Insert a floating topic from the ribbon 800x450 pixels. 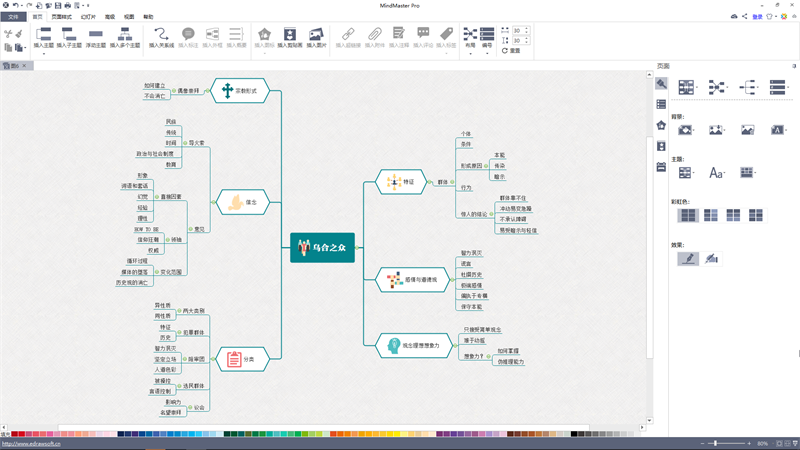coord(95,38)
